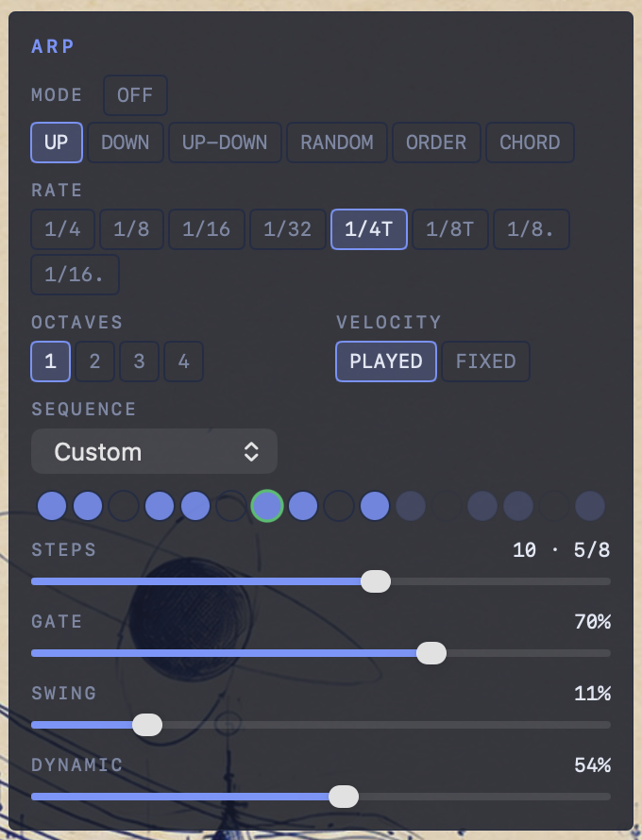Screen dimensions: 642x840
Task: Choose 4 octaves
Action: tap(183, 361)
